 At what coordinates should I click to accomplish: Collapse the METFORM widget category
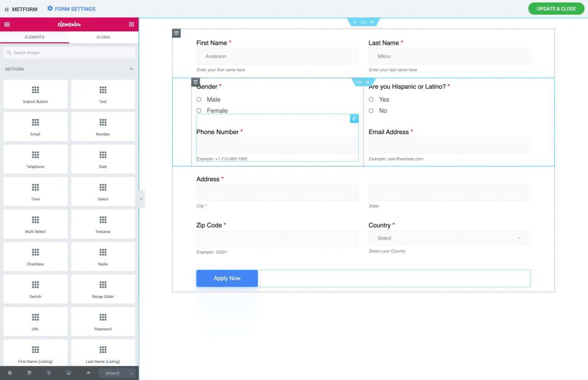[131, 69]
